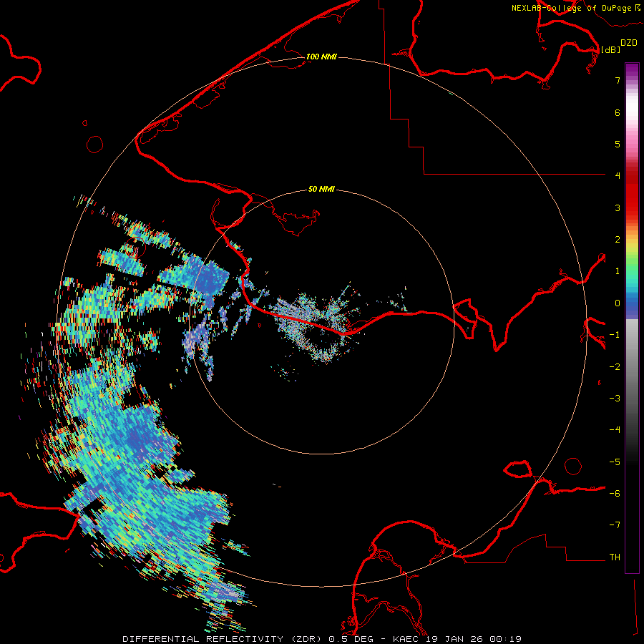Click the 5 value on the colorbar

tap(618, 144)
